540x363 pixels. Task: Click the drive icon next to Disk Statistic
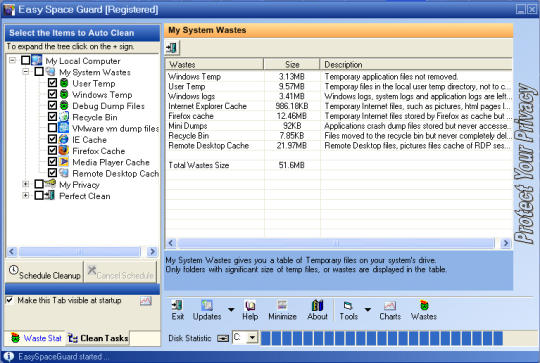[223, 338]
